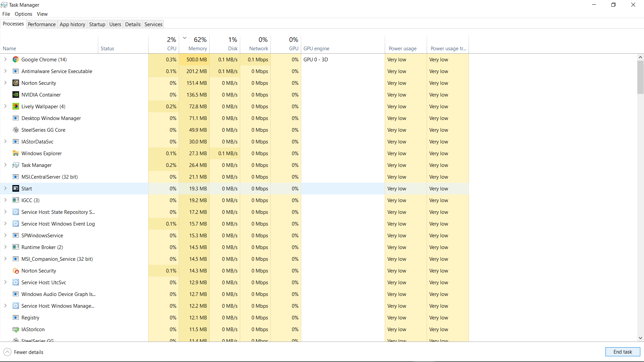Open the Startup tab
This screenshot has height=362, width=644.
click(x=97, y=24)
